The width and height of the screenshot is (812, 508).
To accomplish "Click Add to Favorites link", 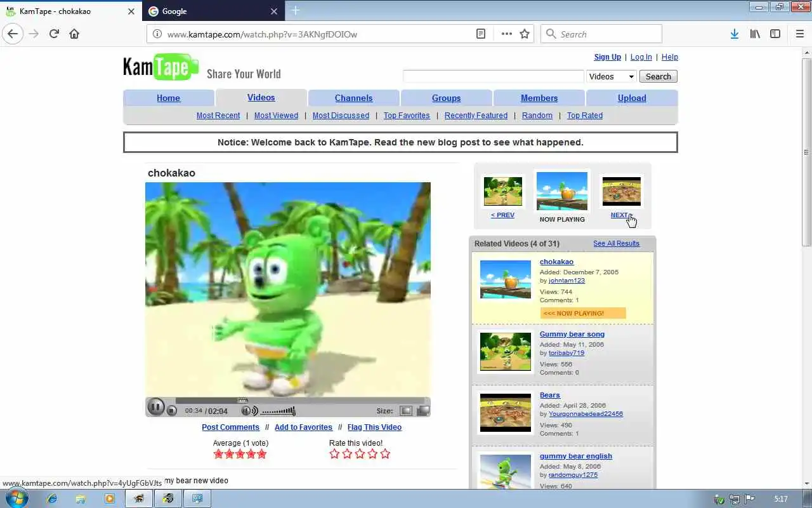I will coord(303,427).
